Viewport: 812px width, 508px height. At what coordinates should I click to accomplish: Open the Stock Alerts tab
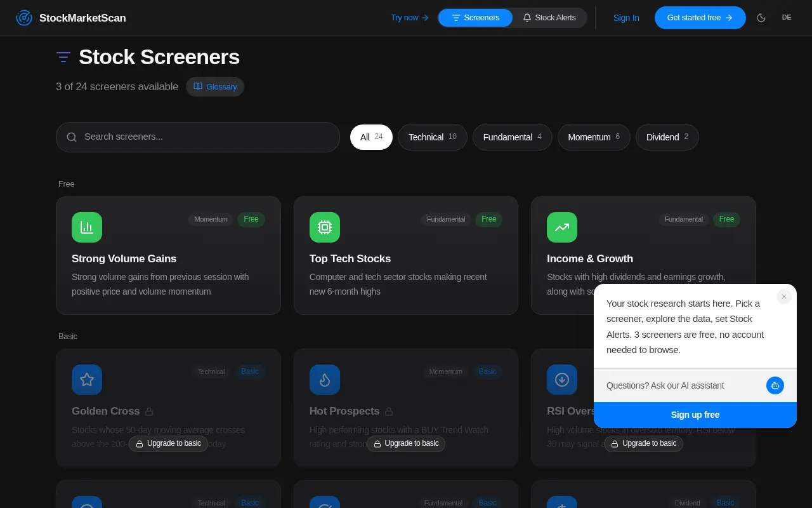tap(549, 18)
